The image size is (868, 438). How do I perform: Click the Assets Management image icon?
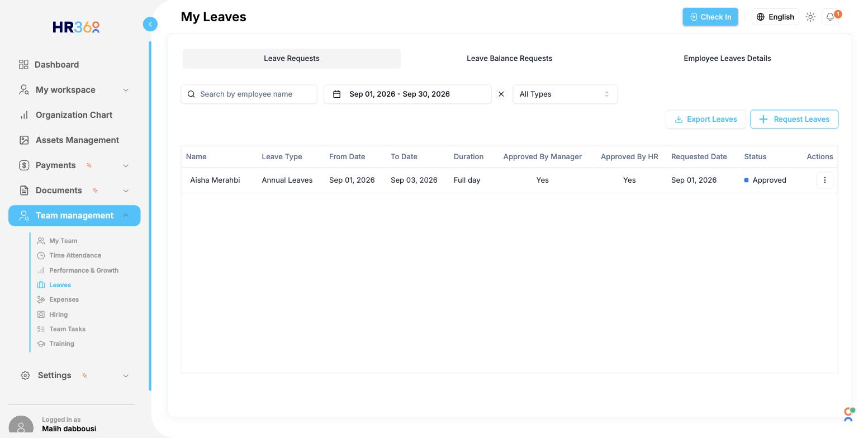click(24, 140)
